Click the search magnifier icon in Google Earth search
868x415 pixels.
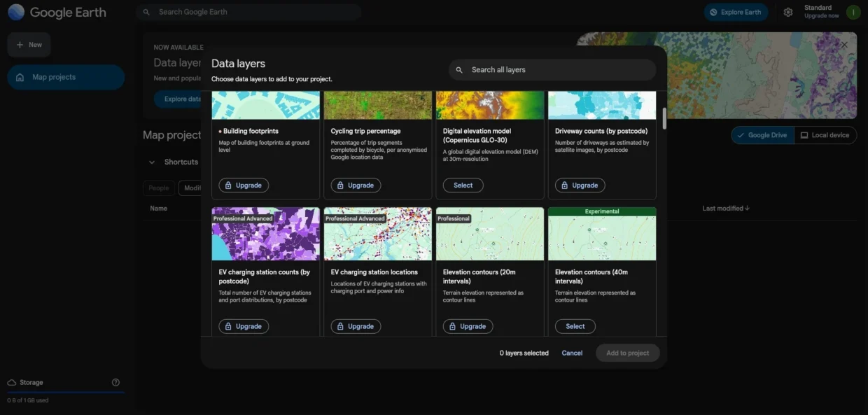point(146,12)
